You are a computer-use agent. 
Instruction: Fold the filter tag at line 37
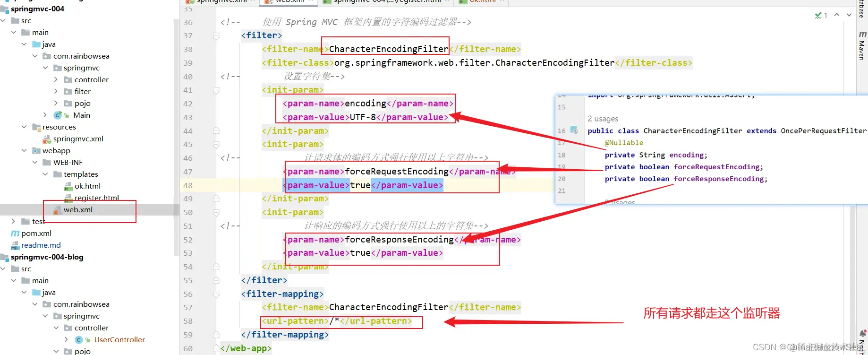click(216, 35)
